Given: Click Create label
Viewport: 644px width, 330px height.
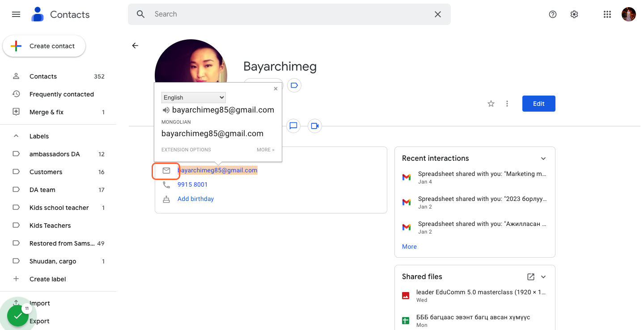Looking at the screenshot, I should [58, 279].
